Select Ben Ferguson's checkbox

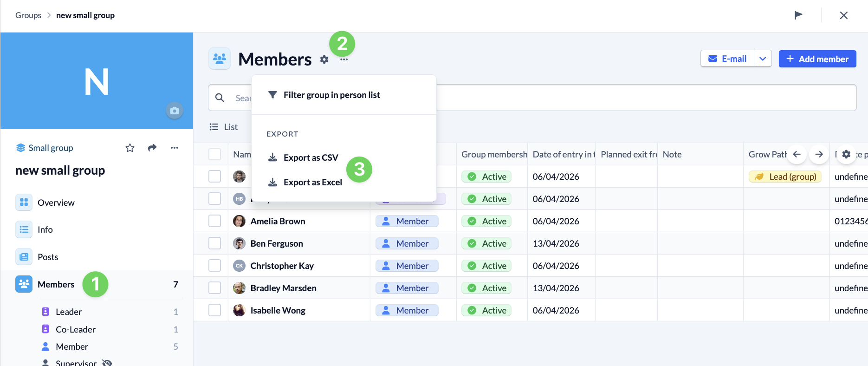[x=214, y=243]
